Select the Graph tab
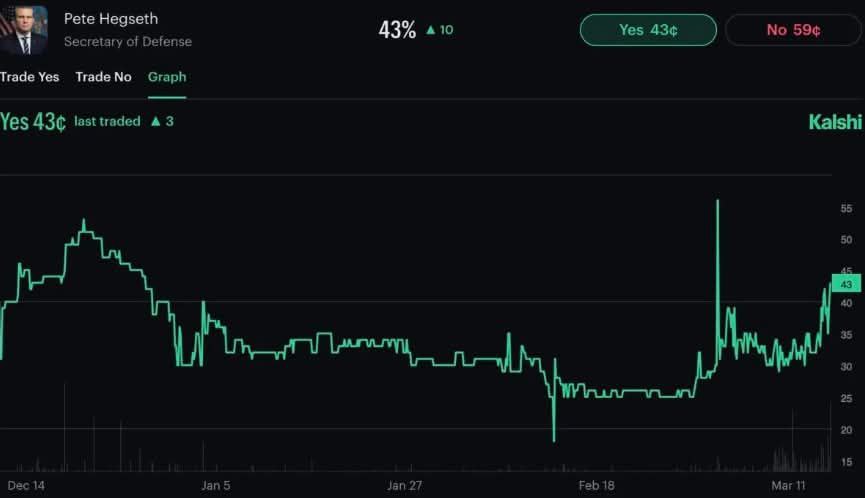865x498 pixels. (166, 77)
